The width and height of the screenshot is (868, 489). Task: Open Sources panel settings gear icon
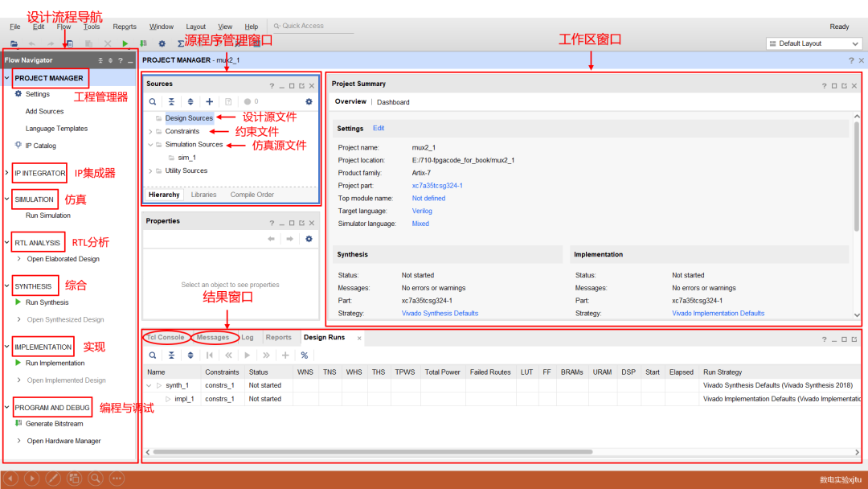click(309, 102)
